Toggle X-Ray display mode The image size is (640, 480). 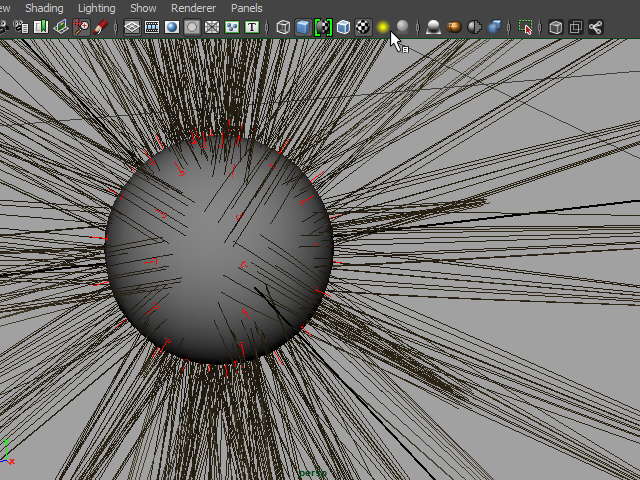point(556,27)
